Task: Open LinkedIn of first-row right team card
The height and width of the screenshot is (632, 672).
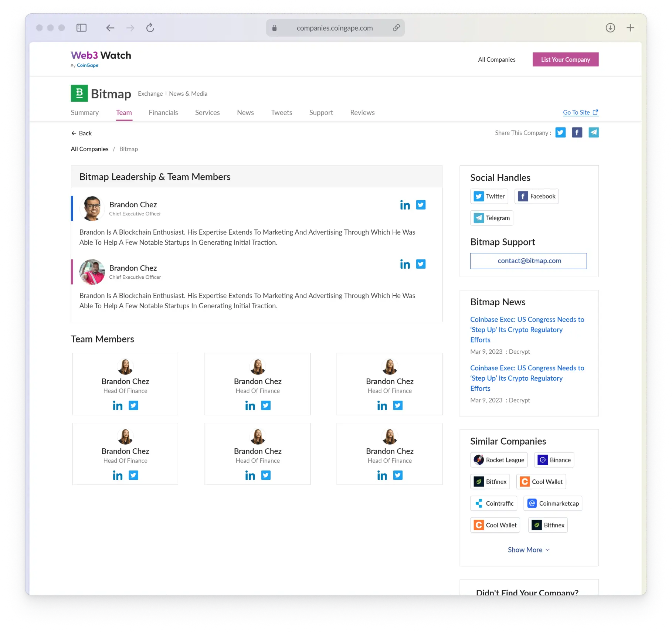Action: point(382,405)
